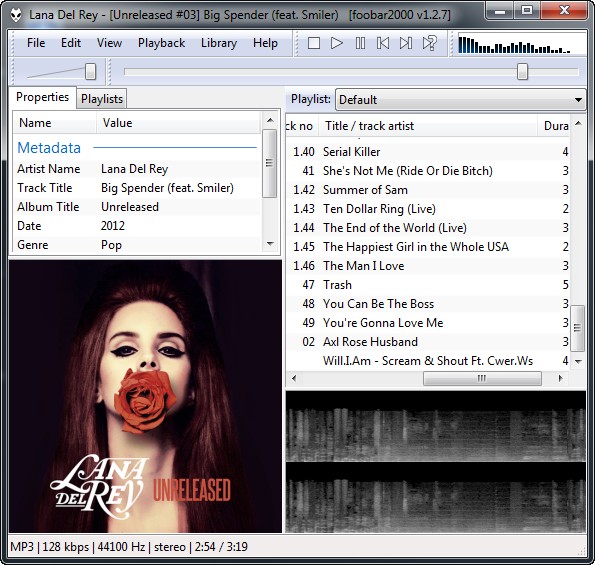Click the status bar playback time 2:54 / 3:19

(x=221, y=547)
